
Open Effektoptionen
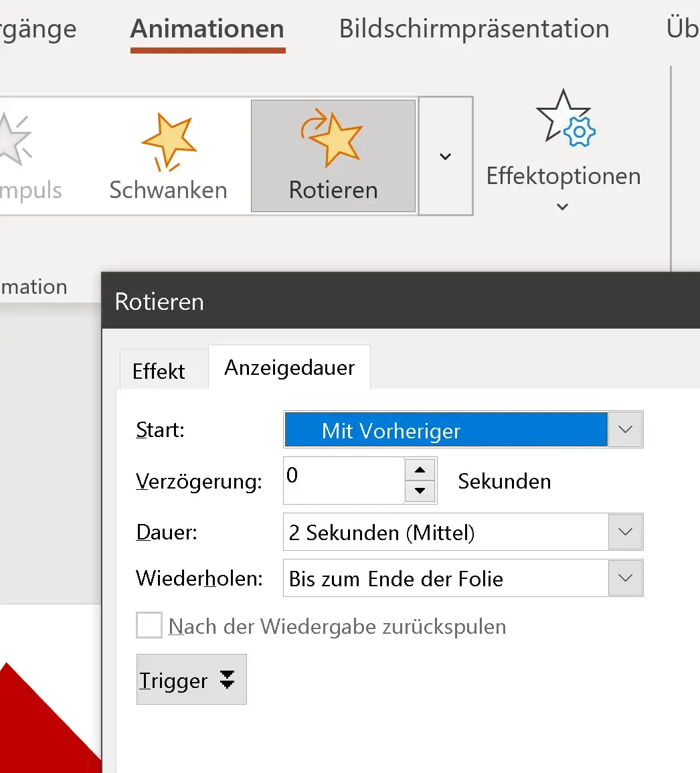coord(563,155)
